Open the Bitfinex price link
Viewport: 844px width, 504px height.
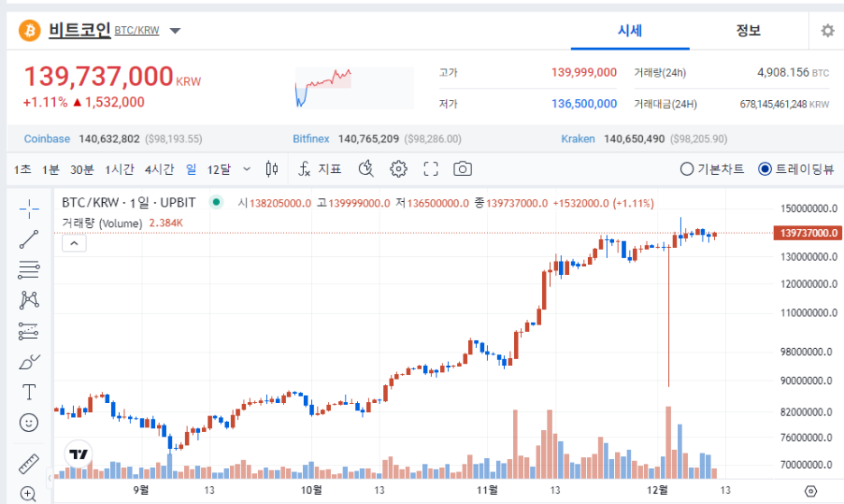coord(311,139)
